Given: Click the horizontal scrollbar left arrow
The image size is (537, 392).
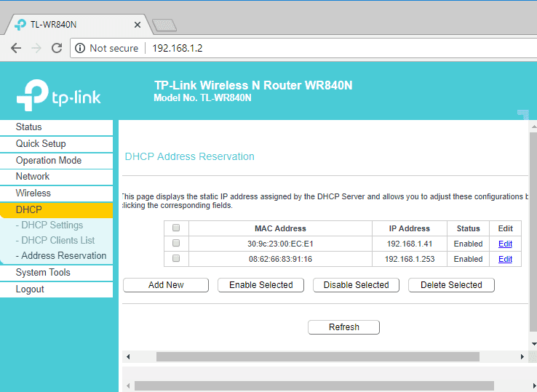Looking at the screenshot, I should click(128, 357).
